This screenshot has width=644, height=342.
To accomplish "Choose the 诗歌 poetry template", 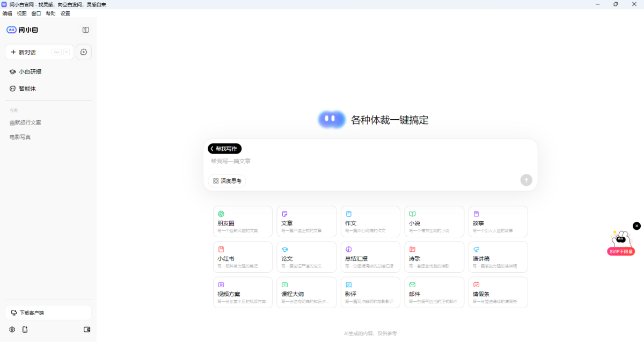I will point(434,257).
